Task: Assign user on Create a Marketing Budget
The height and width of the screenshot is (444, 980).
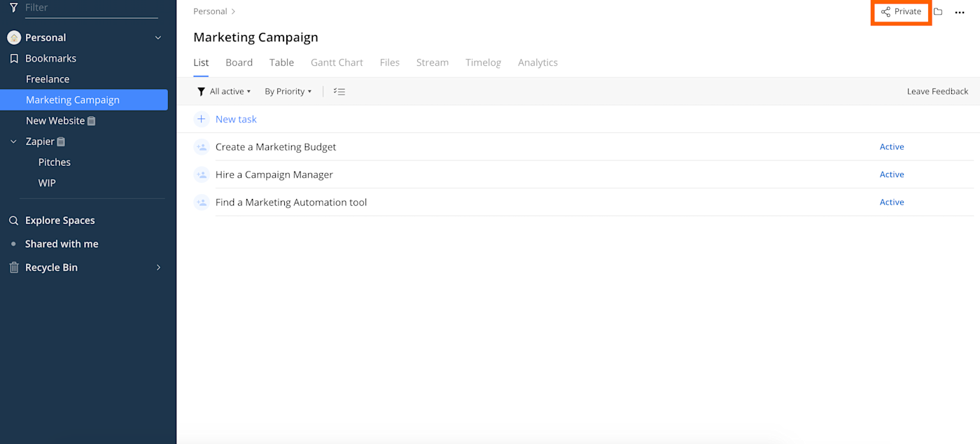Action: coord(202,147)
